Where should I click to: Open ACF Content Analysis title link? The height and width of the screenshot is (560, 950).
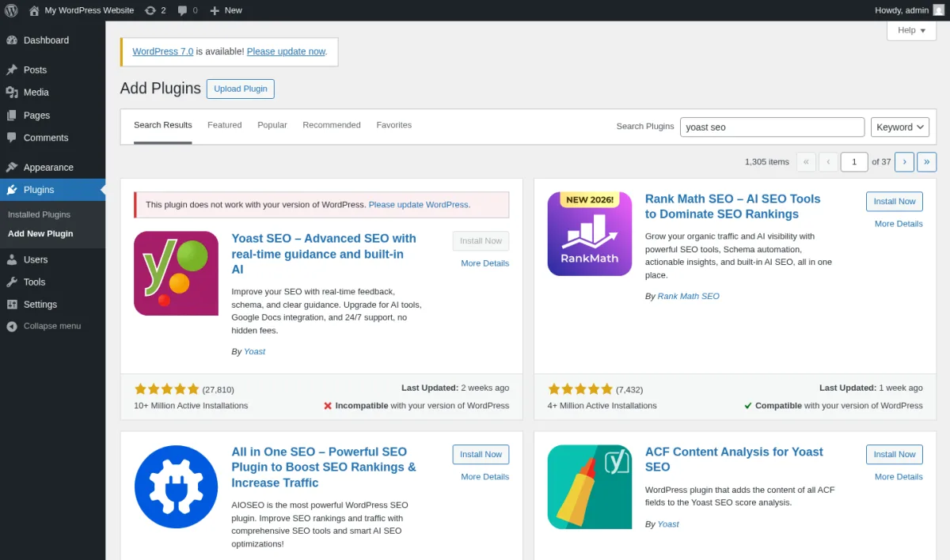pyautogui.click(x=735, y=460)
